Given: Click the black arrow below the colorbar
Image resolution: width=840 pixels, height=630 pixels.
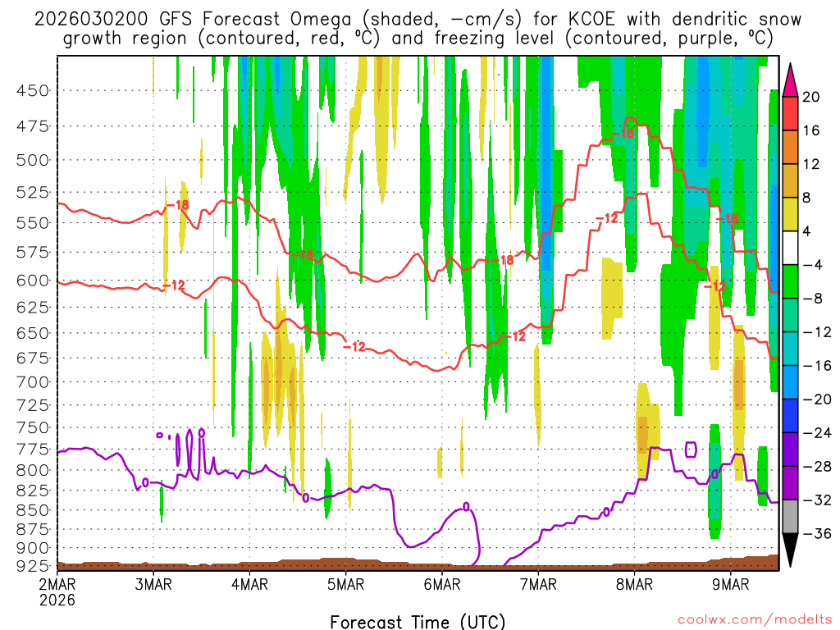Looking at the screenshot, I should 790,550.
